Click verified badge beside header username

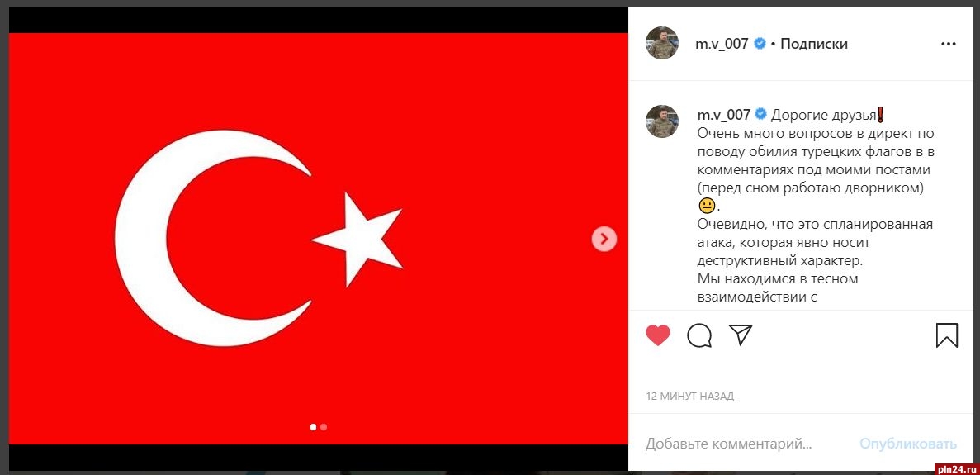[x=760, y=44]
